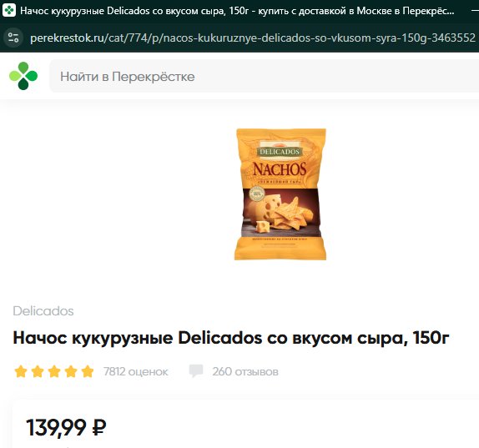Click the Perekrestok clover logo
The width and height of the screenshot is (479, 448).
(23, 76)
